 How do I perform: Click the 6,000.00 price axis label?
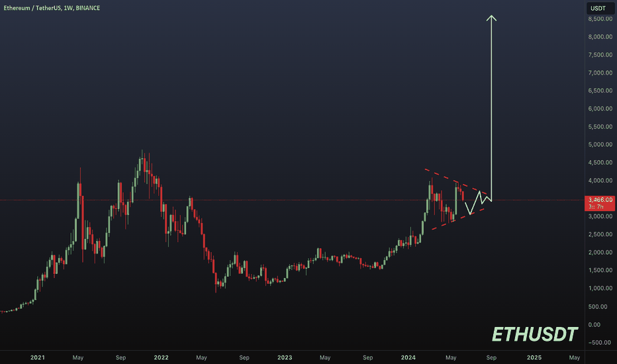600,109
